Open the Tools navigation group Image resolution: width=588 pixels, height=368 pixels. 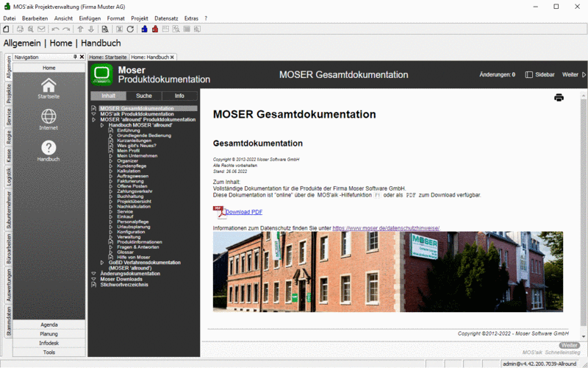pos(49,353)
